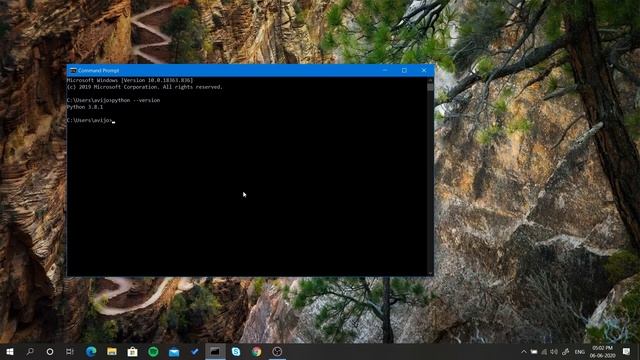Open the Windows Start menu
640x360 pixels.
click(x=10, y=351)
